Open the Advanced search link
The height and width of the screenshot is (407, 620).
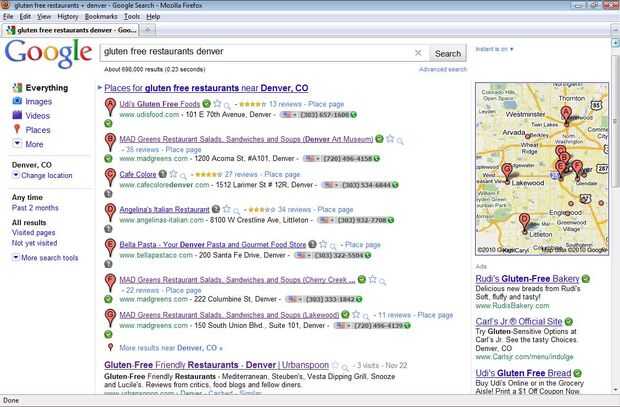(x=443, y=69)
